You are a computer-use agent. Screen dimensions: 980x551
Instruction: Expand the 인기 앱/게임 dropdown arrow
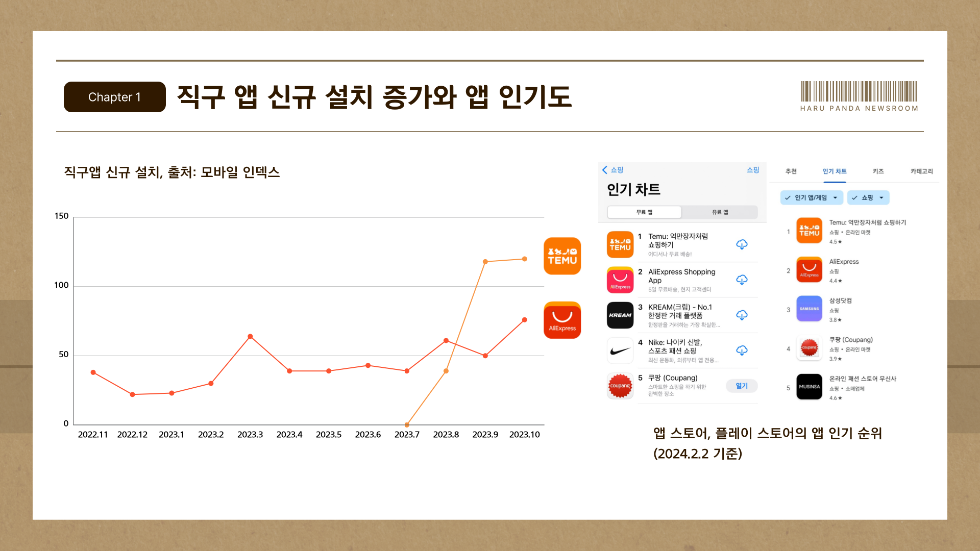(x=836, y=197)
